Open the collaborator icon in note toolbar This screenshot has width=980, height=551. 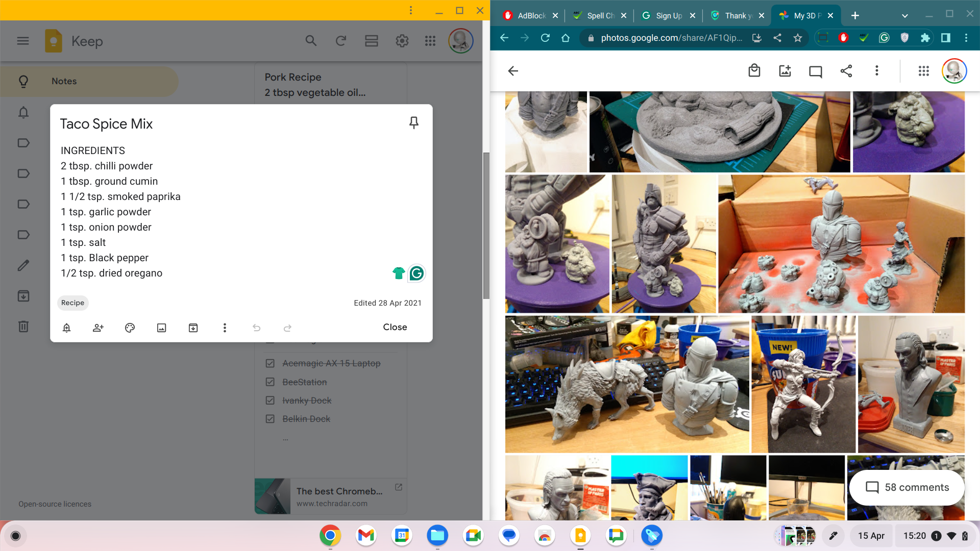click(x=98, y=328)
